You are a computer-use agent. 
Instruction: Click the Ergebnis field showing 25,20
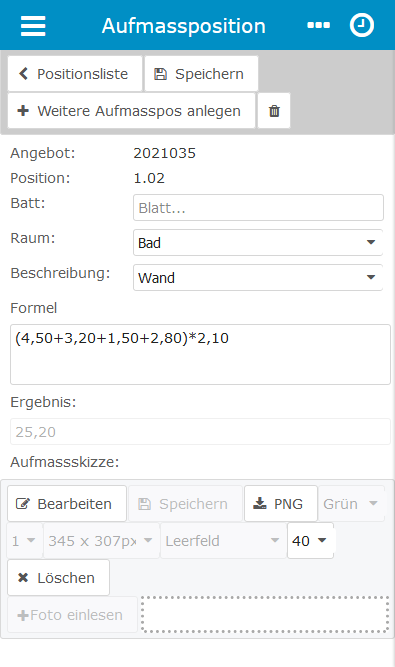pos(200,432)
